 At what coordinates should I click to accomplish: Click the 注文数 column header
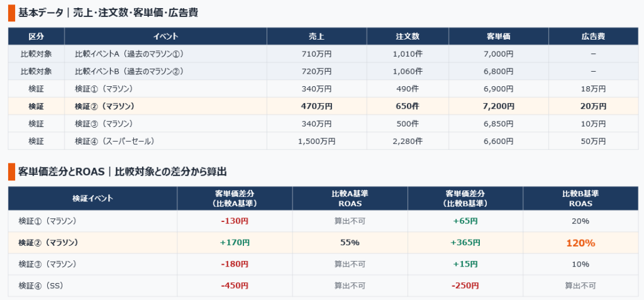[x=408, y=36]
